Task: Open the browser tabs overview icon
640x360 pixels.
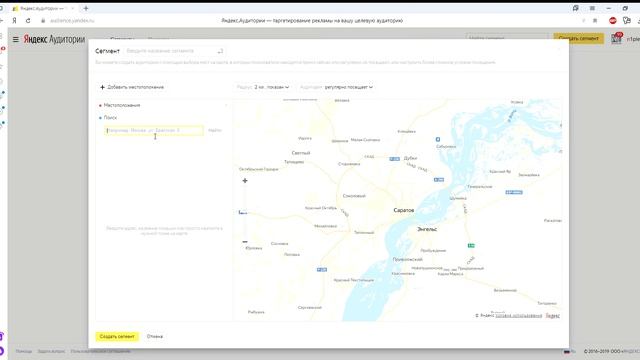Action: 576,8
